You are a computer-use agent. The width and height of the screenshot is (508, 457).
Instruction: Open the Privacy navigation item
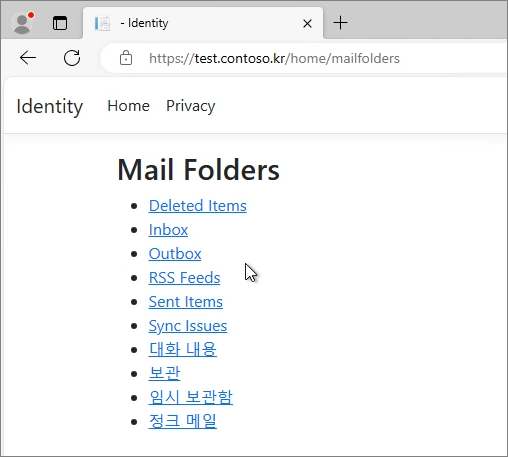[191, 106]
